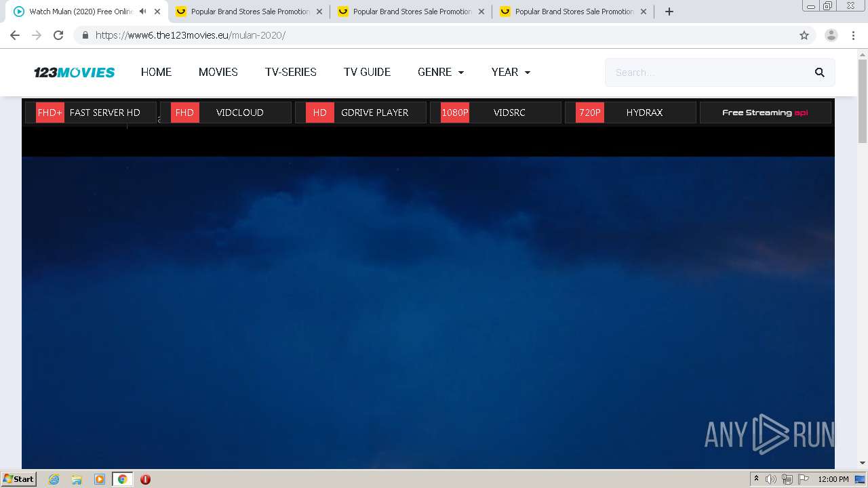Select the 1080P VidSrc server
Screen dimensions: 868x488
[496, 113]
